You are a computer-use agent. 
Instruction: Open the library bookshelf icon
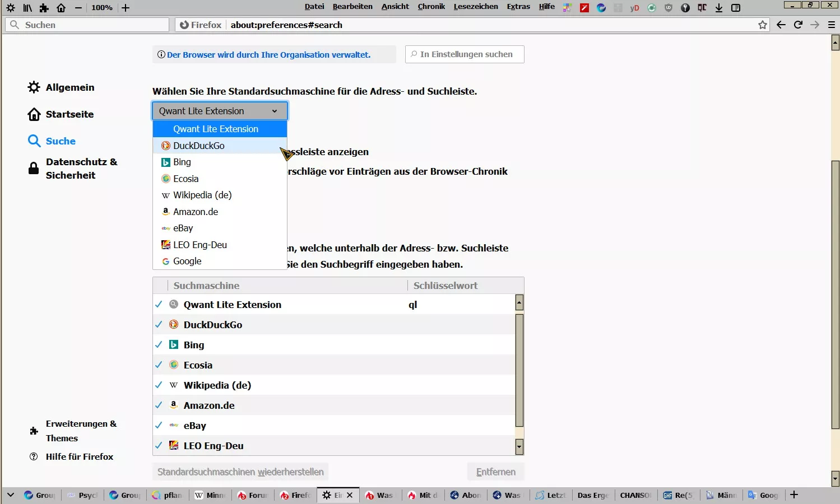coord(27,8)
